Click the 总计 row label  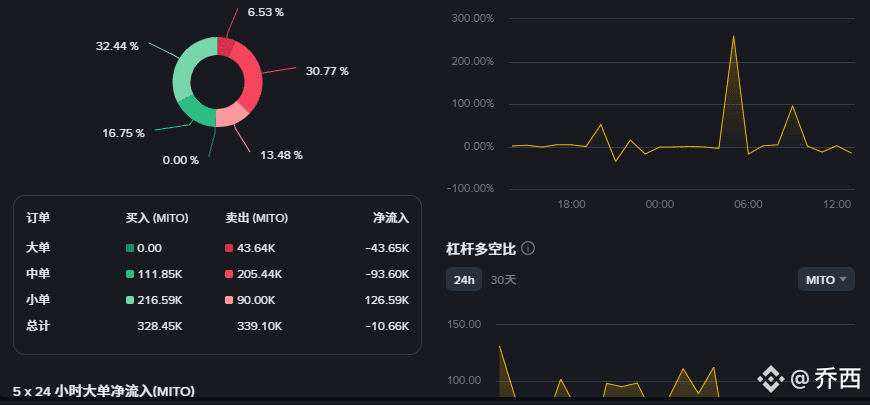click(38, 326)
